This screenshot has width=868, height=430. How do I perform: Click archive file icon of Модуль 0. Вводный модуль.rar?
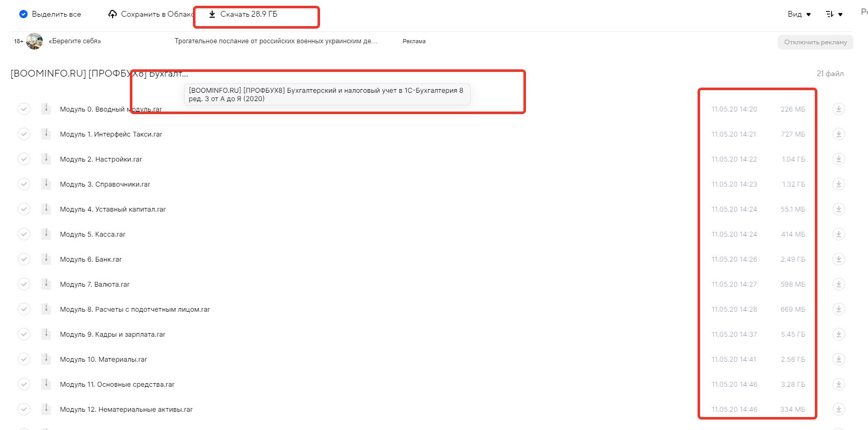46,108
